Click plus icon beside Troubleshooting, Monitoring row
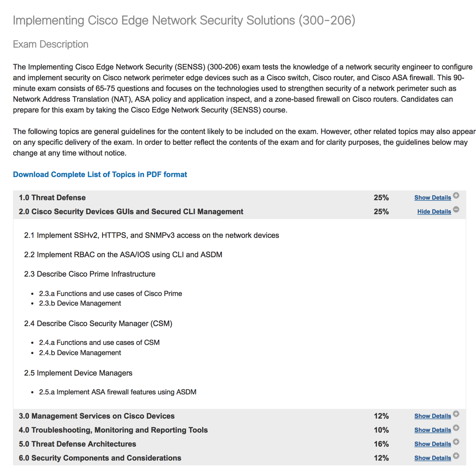Image resolution: width=476 pixels, height=473 pixels. [457, 428]
